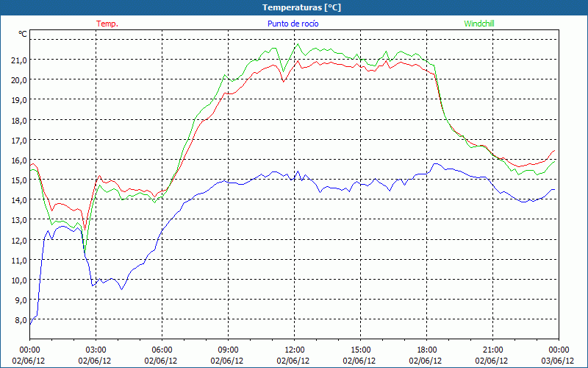Click the 12:00 time axis label

point(295,350)
